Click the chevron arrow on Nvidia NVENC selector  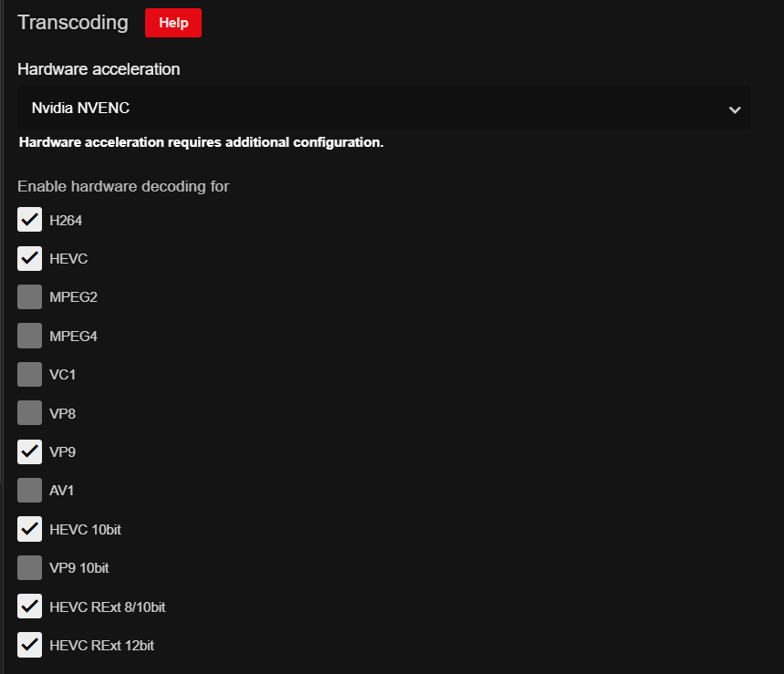(x=734, y=109)
